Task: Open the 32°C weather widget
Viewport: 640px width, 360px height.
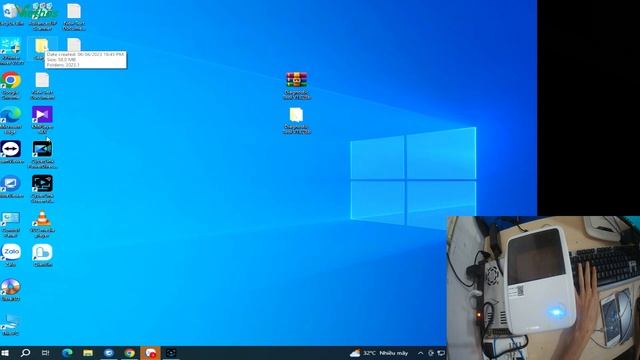Action: pyautogui.click(x=379, y=353)
